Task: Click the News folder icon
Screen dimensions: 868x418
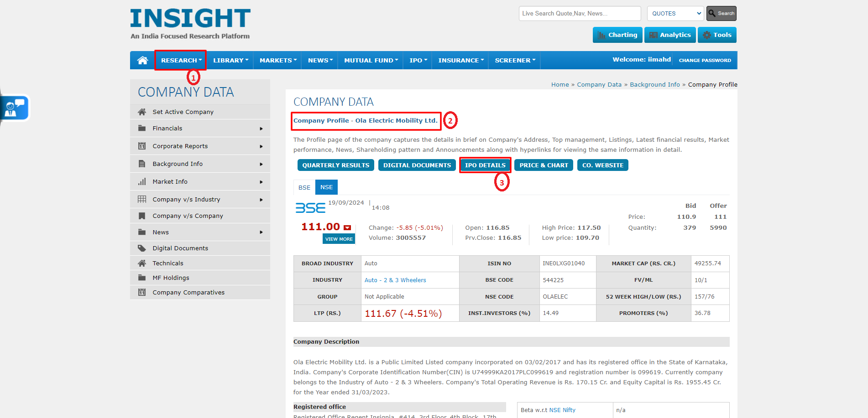Action: point(142,232)
